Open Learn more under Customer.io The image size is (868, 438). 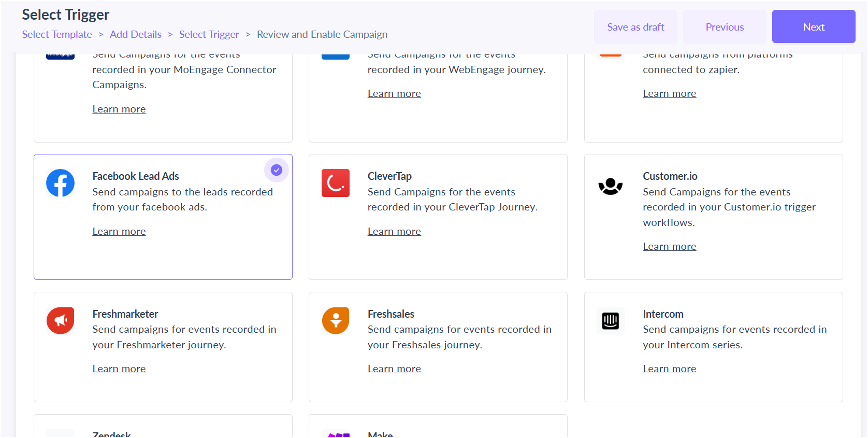click(670, 246)
